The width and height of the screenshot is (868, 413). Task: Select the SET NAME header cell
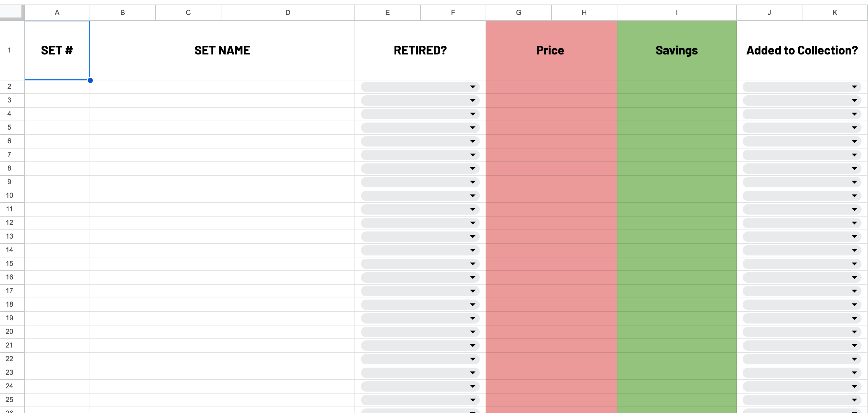[222, 51]
